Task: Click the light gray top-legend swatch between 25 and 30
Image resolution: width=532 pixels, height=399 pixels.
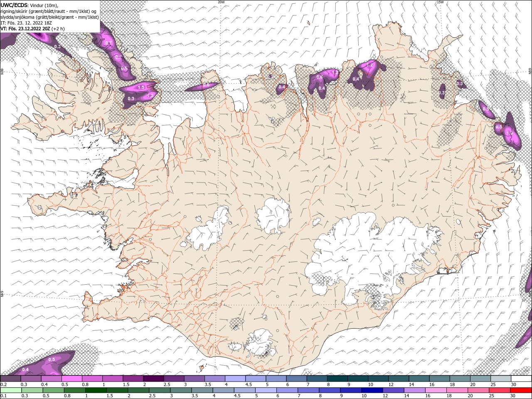Action: pos(501,379)
